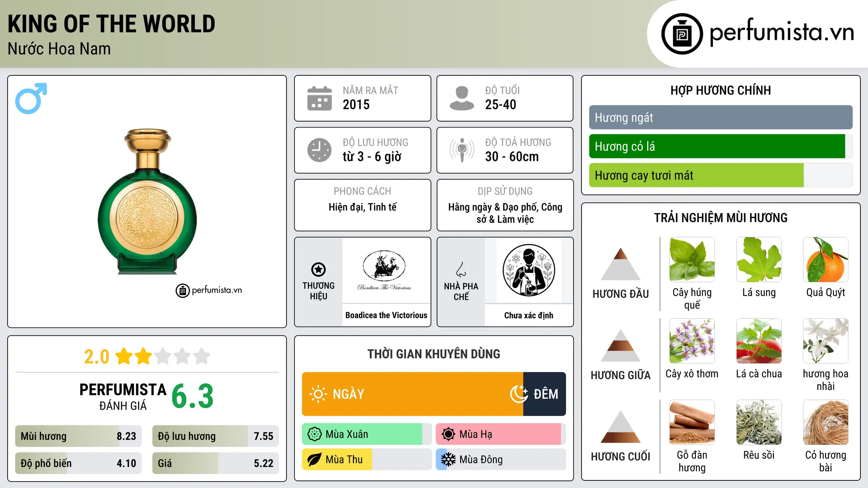
Task: Click the green Perfumista score 6.3
Action: (x=192, y=396)
